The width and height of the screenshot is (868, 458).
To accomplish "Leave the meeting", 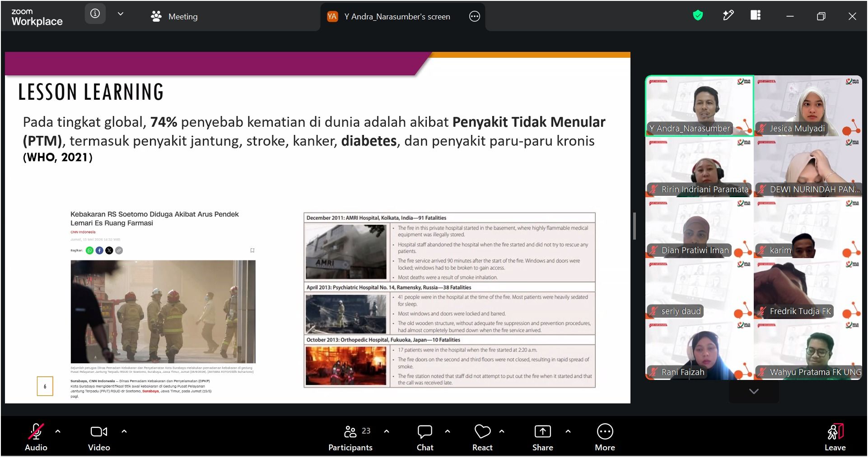I will click(835, 438).
